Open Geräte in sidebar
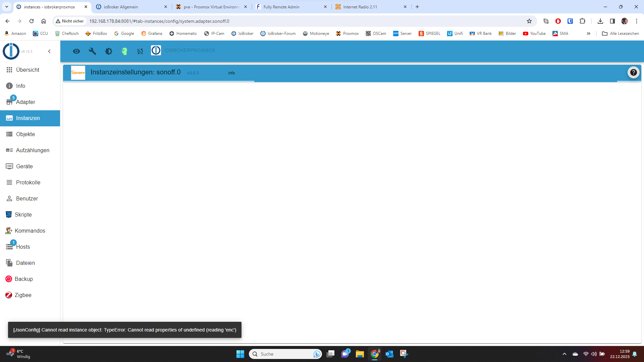 (x=30, y=166)
